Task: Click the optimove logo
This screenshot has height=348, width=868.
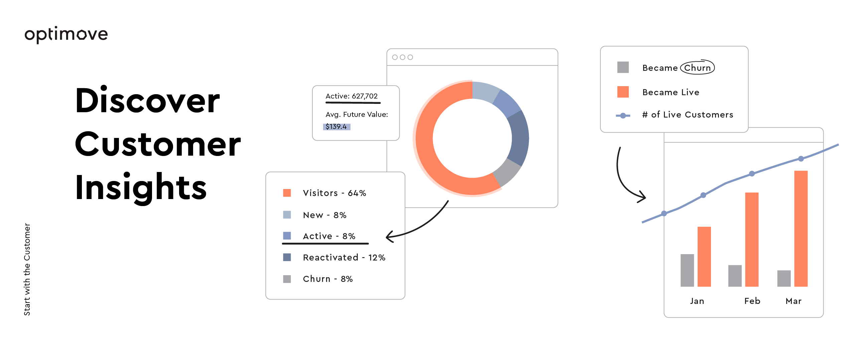Action: pyautogui.click(x=66, y=34)
